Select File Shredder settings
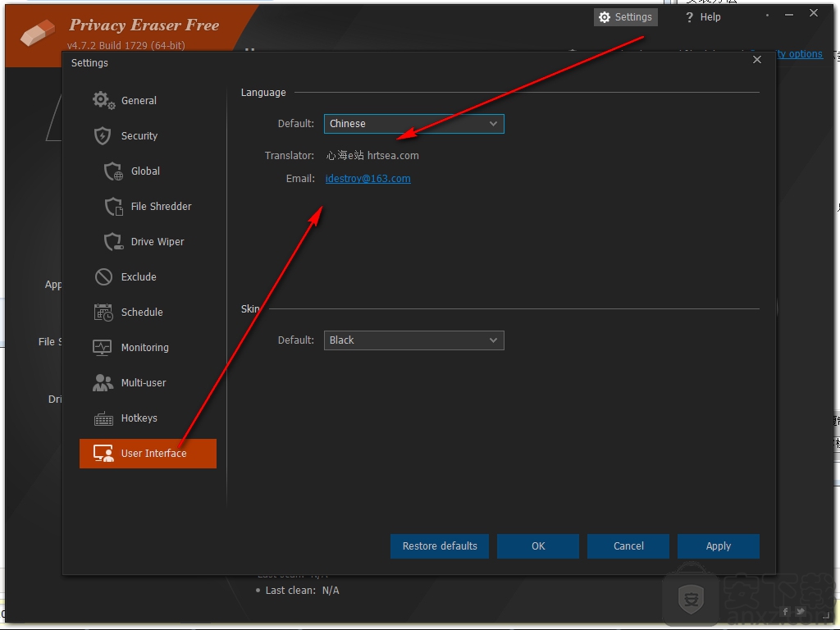 (x=148, y=206)
